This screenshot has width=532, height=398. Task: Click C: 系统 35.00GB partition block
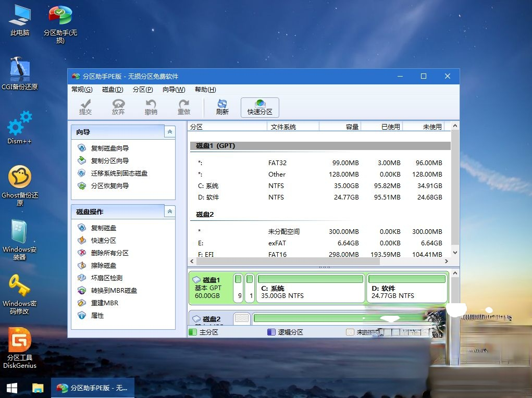pos(311,288)
